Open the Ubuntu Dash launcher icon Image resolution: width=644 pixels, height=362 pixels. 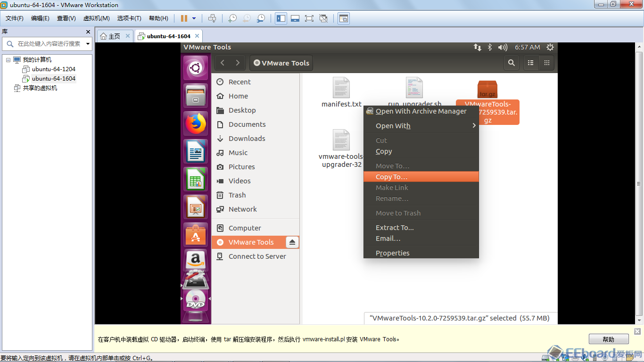(x=196, y=68)
